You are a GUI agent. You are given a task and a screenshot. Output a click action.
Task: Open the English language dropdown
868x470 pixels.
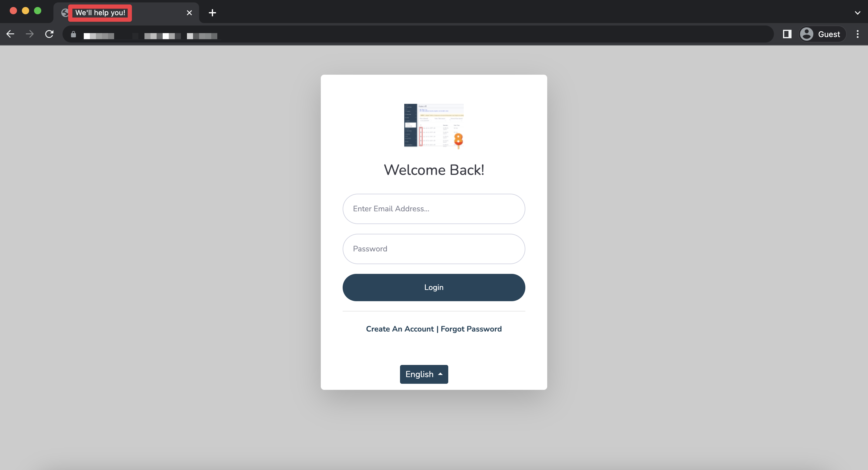pyautogui.click(x=424, y=374)
